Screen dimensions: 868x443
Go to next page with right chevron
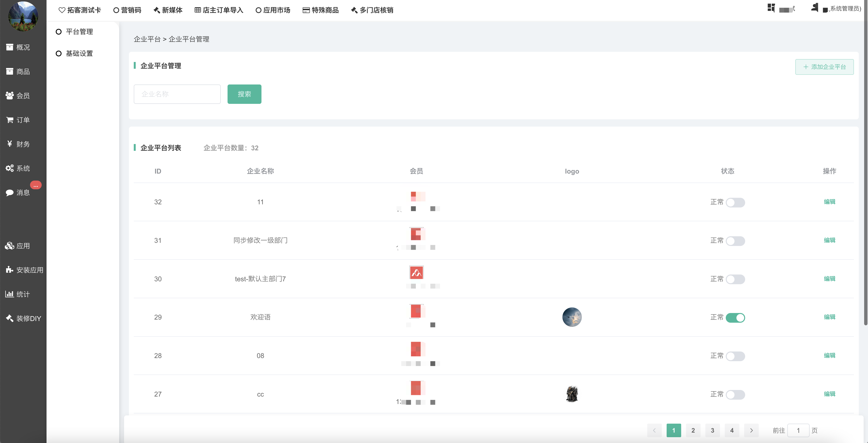click(751, 430)
